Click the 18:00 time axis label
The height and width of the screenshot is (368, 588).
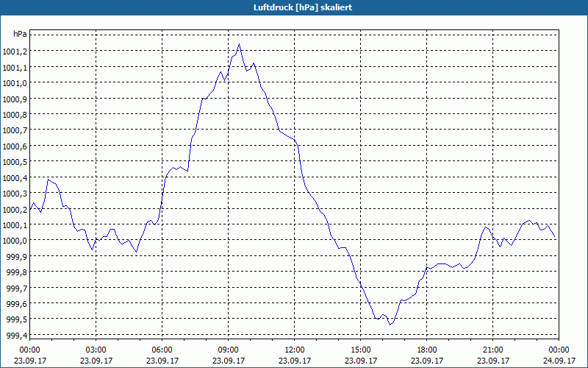coord(427,350)
